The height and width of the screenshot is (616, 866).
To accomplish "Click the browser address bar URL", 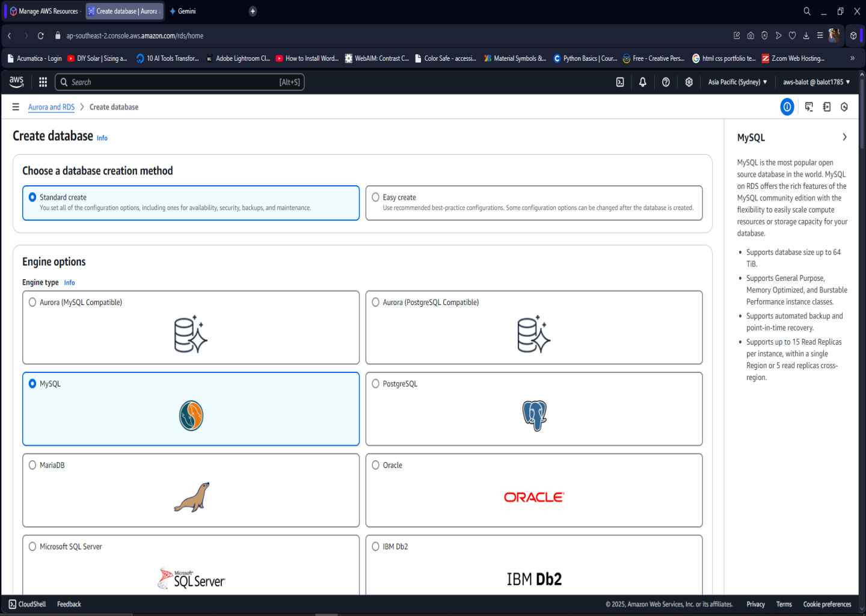I will (135, 36).
